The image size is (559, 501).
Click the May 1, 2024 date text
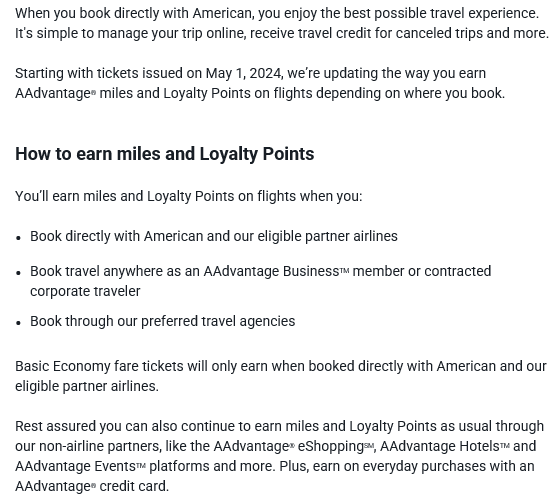point(244,73)
